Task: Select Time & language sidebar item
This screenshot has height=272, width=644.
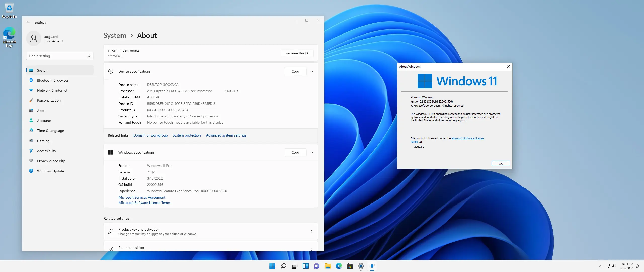Action: tap(50, 131)
